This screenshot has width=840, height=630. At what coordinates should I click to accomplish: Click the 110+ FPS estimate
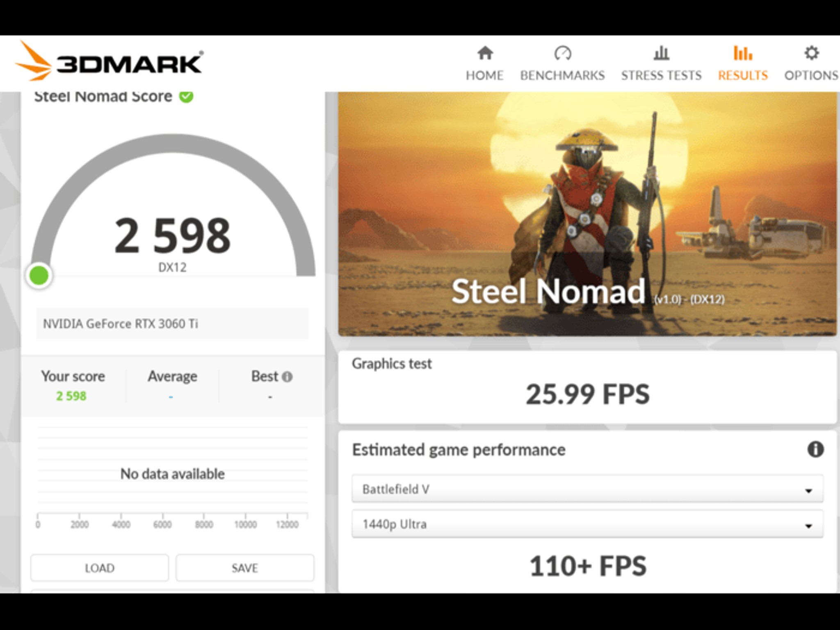click(x=588, y=566)
